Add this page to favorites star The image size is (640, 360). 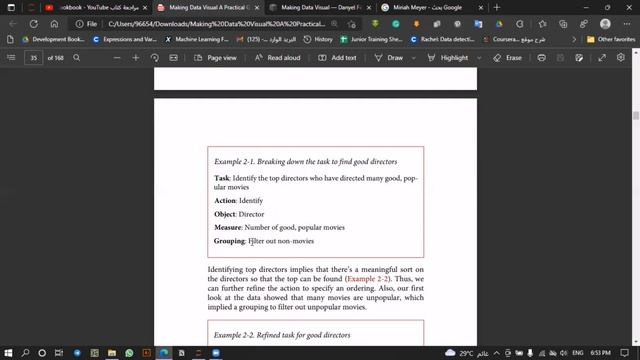pyautogui.click(x=351, y=24)
